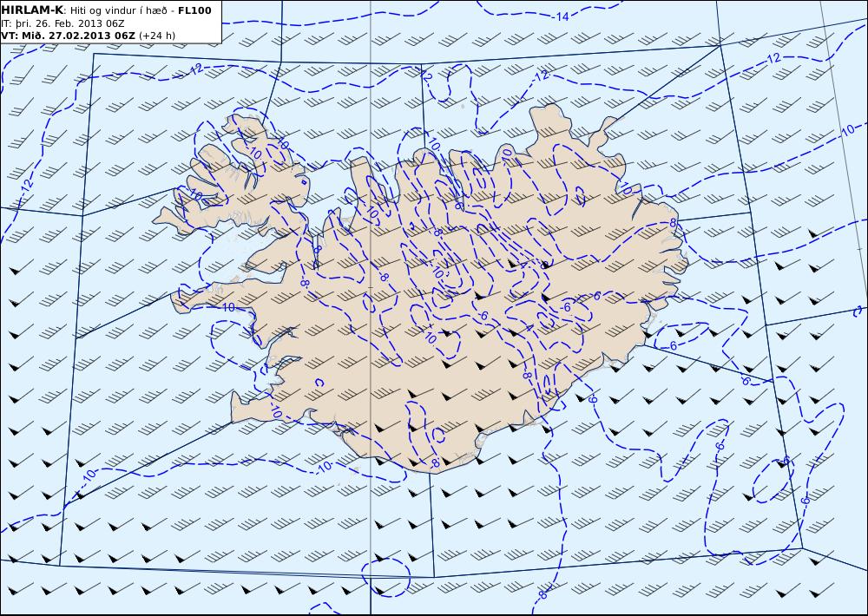Image resolution: width=868 pixels, height=616 pixels.
Task: Select the IT: þri. 26. Feb. 2013 06Z line
Action: tap(62, 23)
